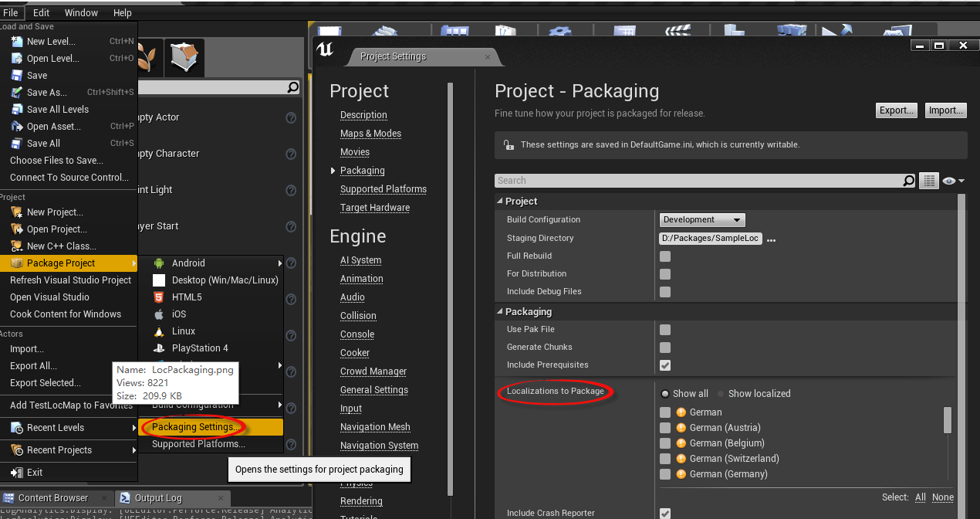Click the Open Level folder icon

(16, 58)
